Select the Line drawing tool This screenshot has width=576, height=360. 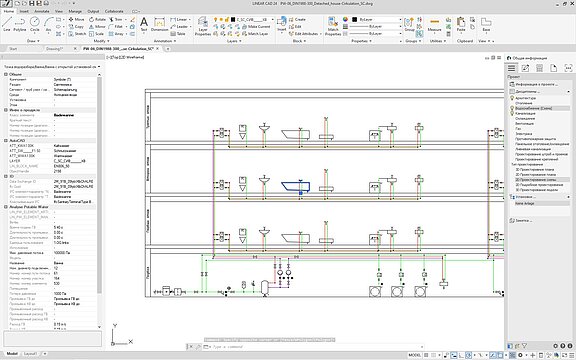7,24
